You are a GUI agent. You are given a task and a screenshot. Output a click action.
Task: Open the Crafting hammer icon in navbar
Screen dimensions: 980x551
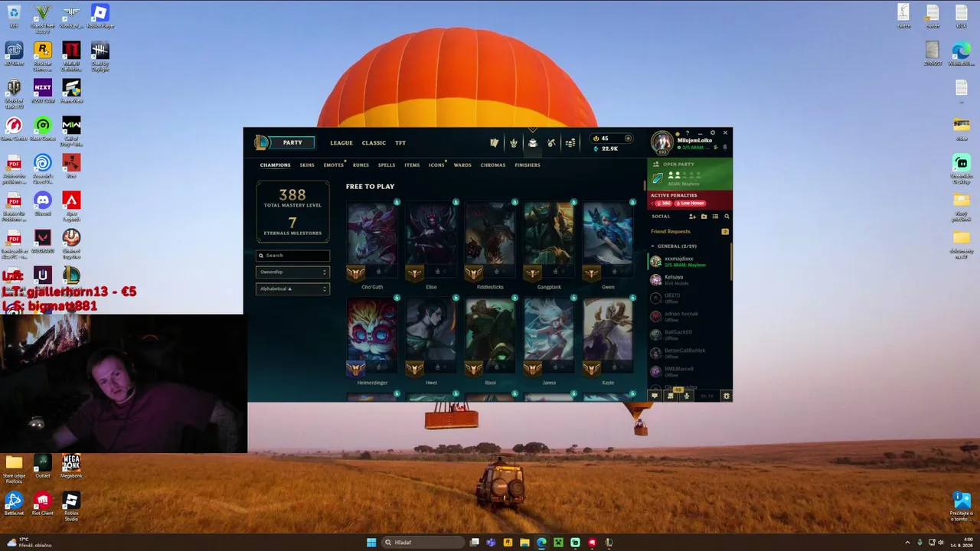point(551,143)
